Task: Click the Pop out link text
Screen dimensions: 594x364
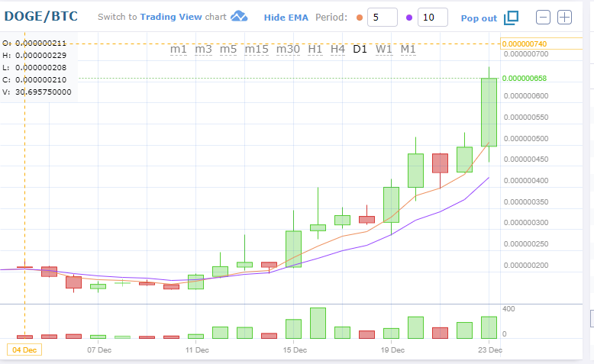Action: 479,18
